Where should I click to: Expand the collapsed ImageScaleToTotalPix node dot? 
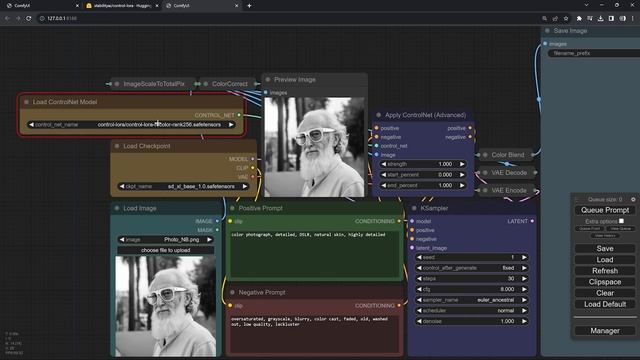click(117, 84)
